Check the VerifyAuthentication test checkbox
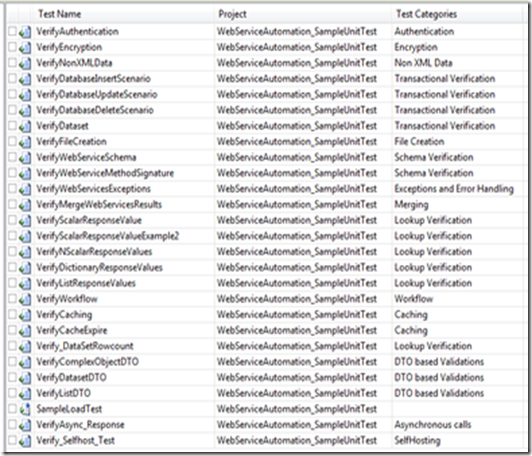532x456 pixels. pyautogui.click(x=12, y=31)
